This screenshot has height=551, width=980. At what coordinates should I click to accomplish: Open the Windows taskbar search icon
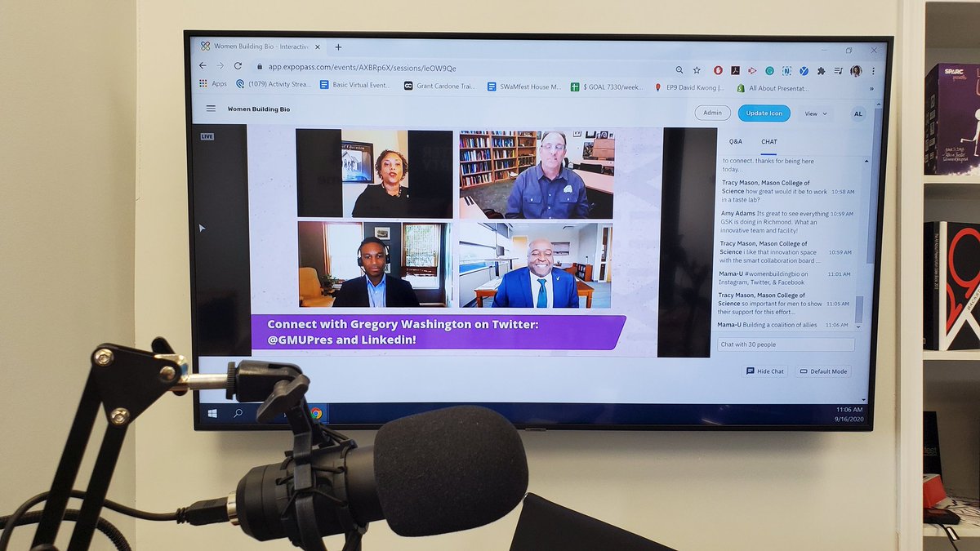(x=238, y=413)
